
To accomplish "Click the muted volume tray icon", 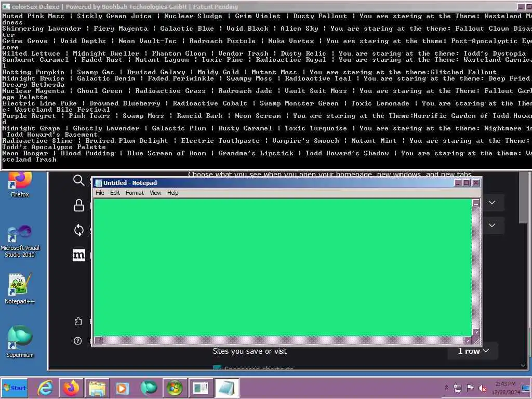I will coord(482,388).
